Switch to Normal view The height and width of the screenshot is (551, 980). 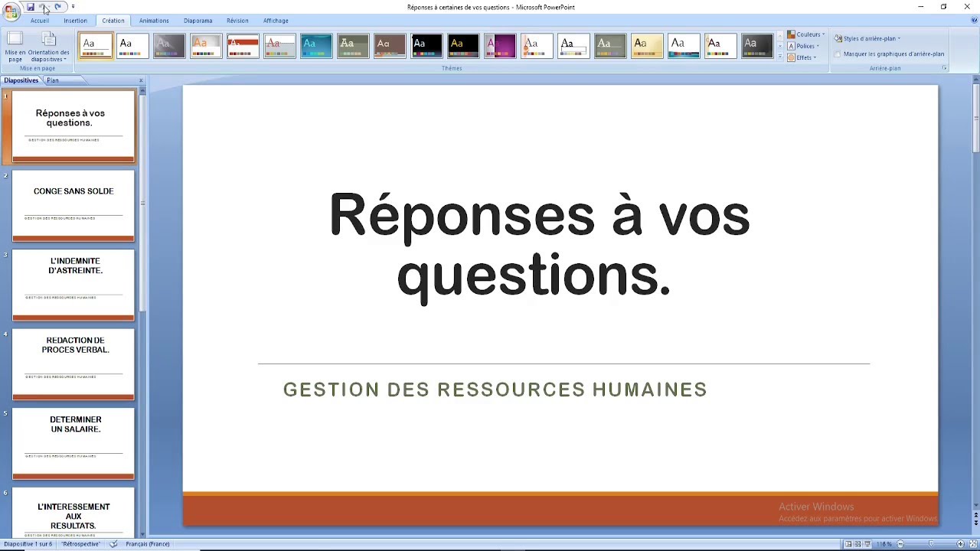click(x=848, y=544)
